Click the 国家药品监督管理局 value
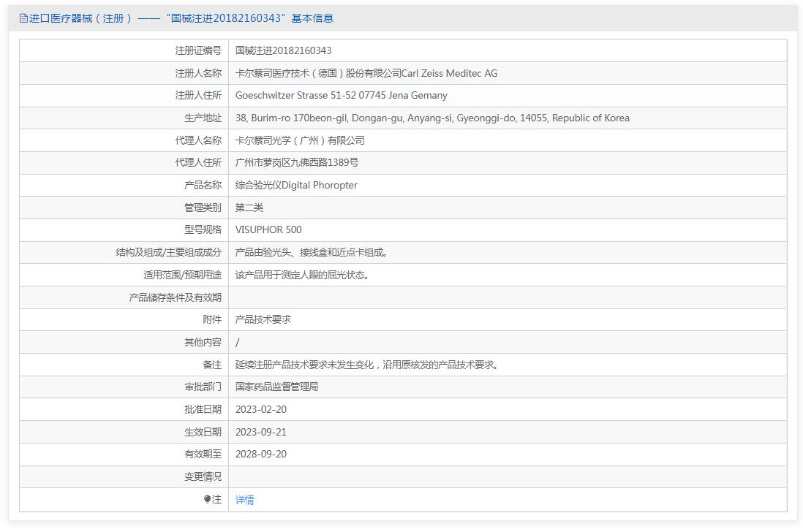The image size is (803, 532). point(277,387)
